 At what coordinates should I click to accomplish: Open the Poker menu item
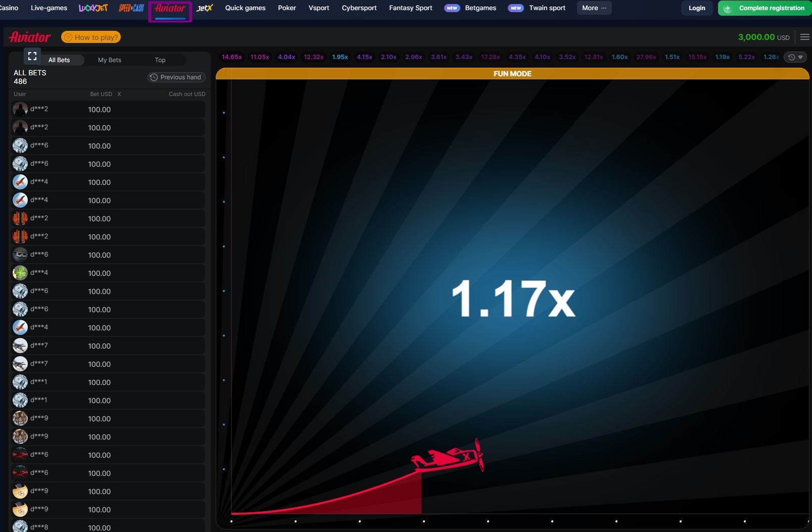tap(286, 8)
